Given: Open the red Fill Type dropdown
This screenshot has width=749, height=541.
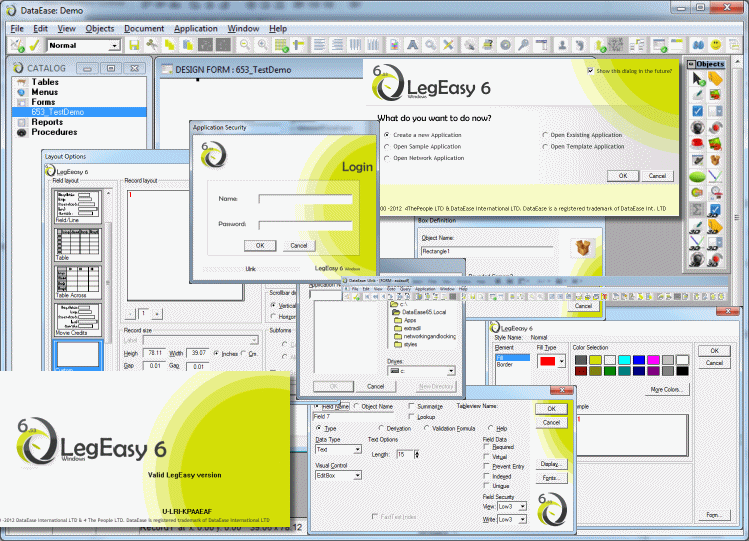Looking at the screenshot, I should [561, 361].
